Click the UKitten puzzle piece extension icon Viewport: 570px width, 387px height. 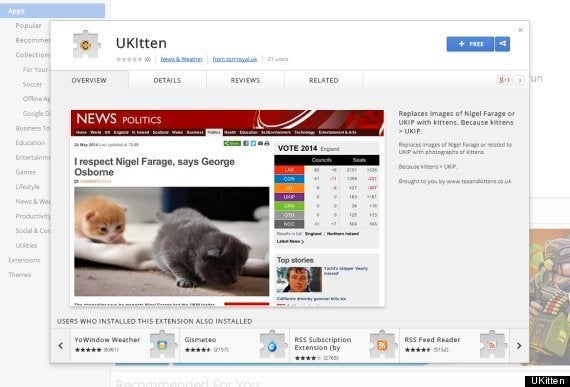point(86,45)
